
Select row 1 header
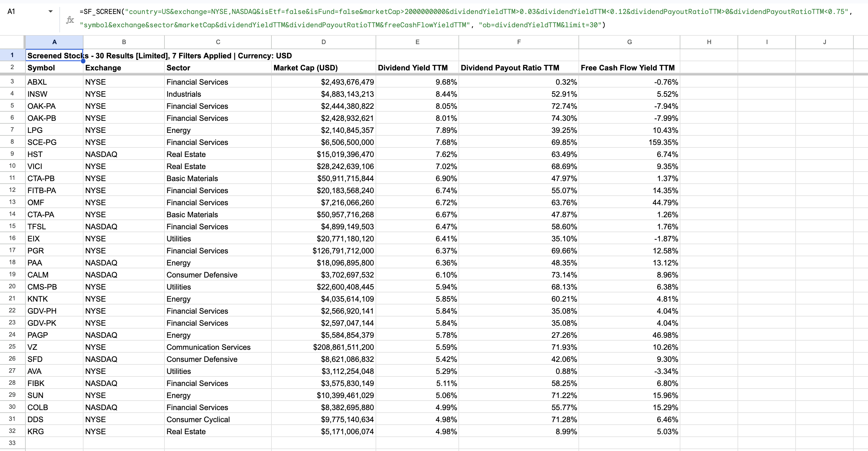coord(12,55)
